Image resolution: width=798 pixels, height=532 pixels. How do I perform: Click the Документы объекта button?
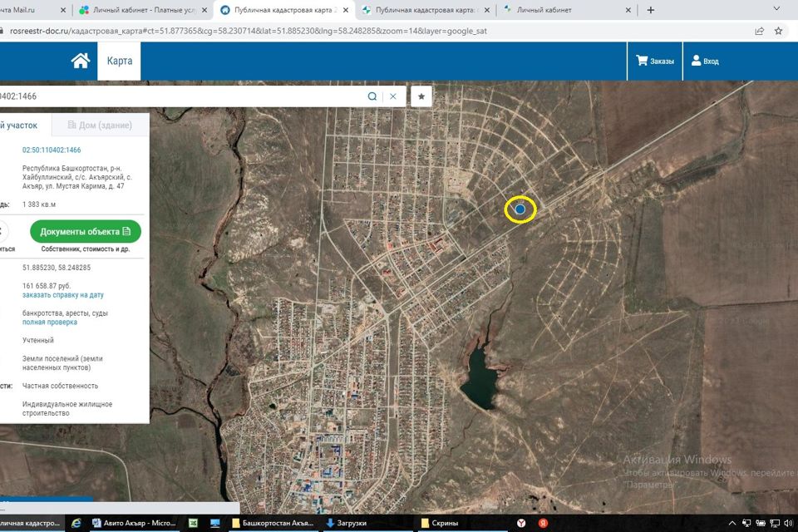coord(86,231)
